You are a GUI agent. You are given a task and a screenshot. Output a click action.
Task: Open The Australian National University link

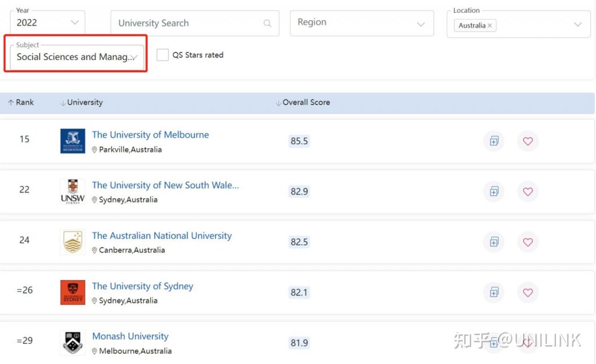pyautogui.click(x=162, y=235)
